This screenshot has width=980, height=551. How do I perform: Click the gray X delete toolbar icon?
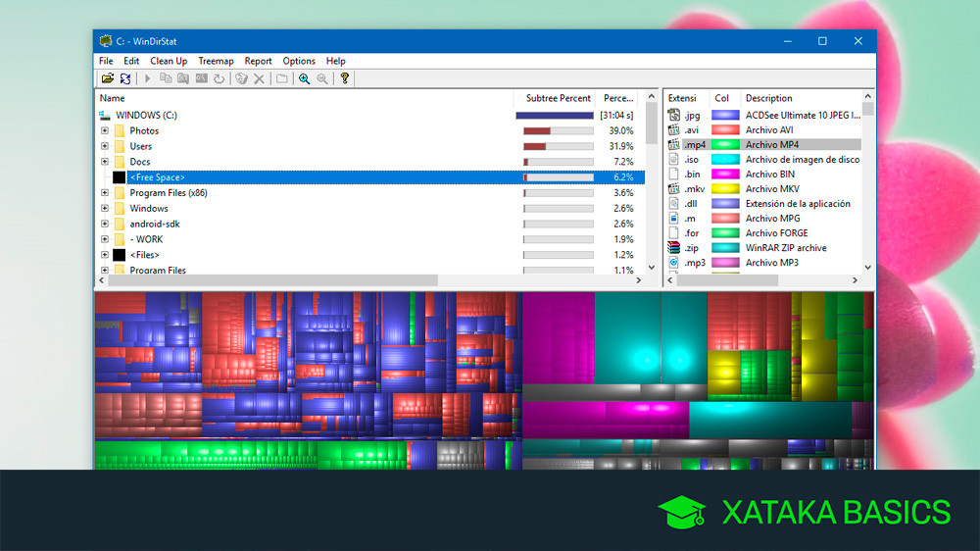click(259, 78)
